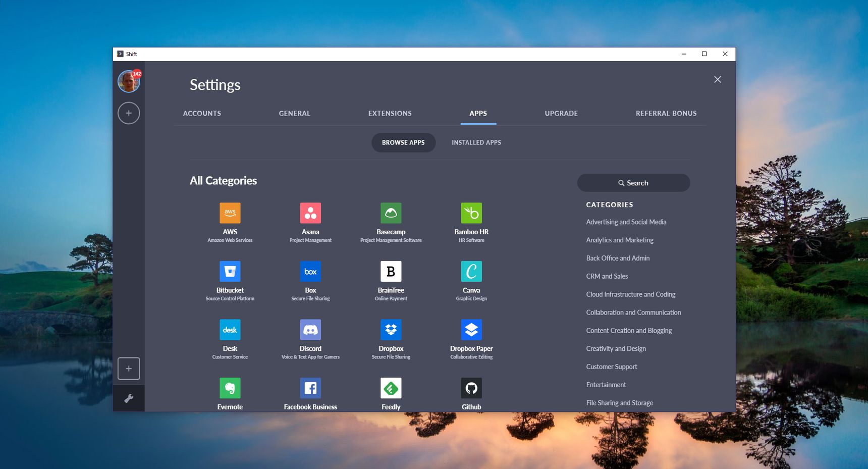868x469 pixels.
Task: Click the 'Collaborative Editing' subtitle text
Action: (471, 357)
